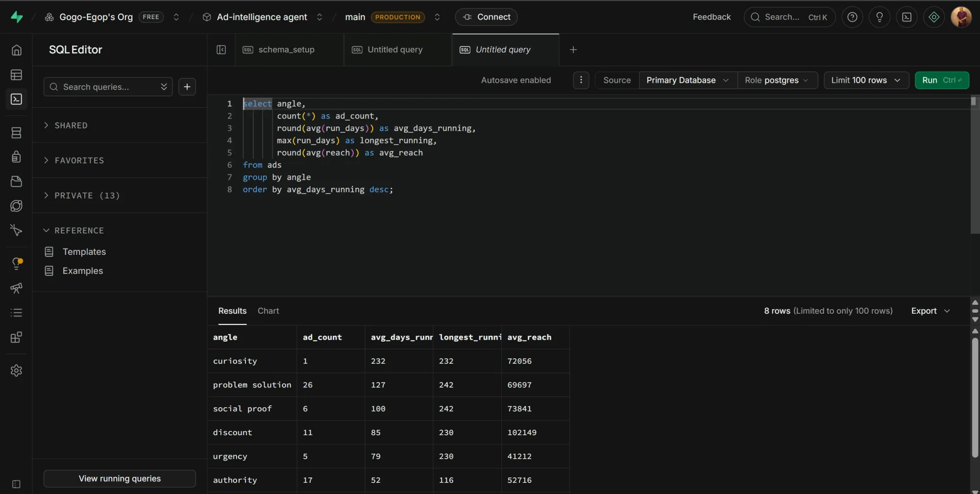Open the Authentication lock icon
Image resolution: width=980 pixels, height=494 pixels.
[x=17, y=157]
